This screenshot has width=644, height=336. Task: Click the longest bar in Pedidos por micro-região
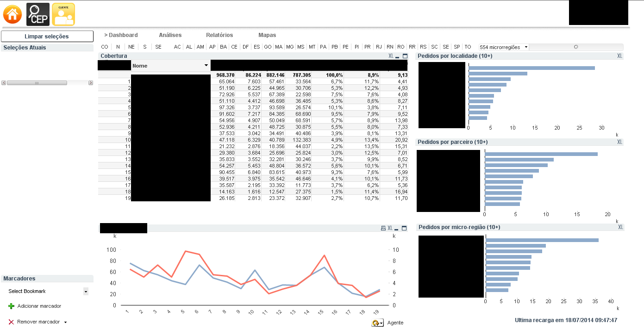[x=542, y=240]
